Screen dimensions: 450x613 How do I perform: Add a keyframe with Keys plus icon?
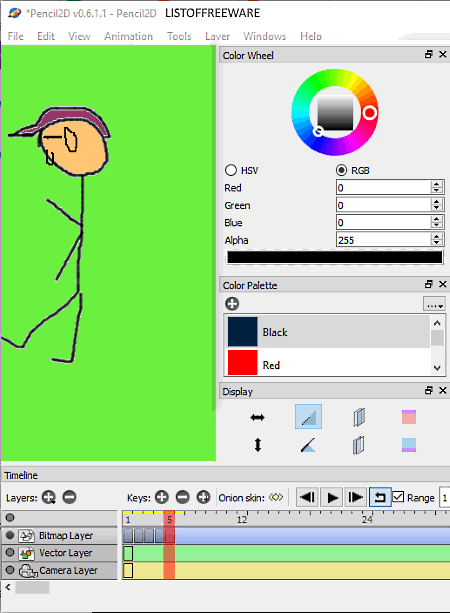[161, 497]
